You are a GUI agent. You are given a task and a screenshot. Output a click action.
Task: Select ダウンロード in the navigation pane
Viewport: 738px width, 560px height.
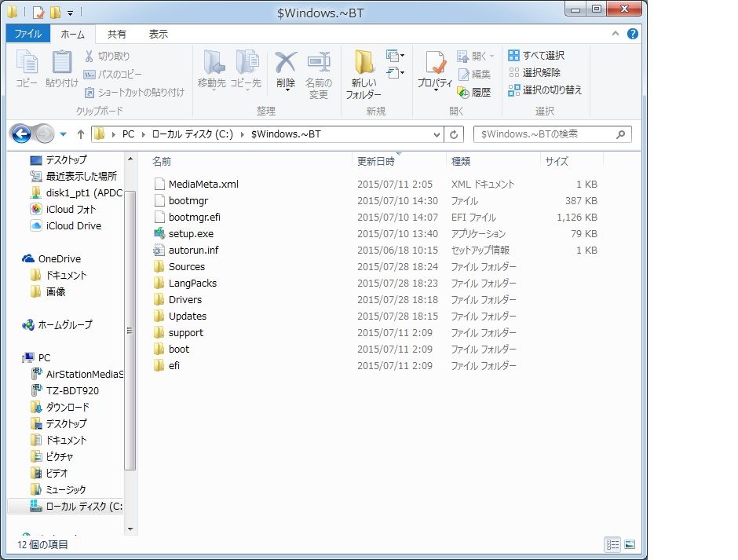[68, 408]
